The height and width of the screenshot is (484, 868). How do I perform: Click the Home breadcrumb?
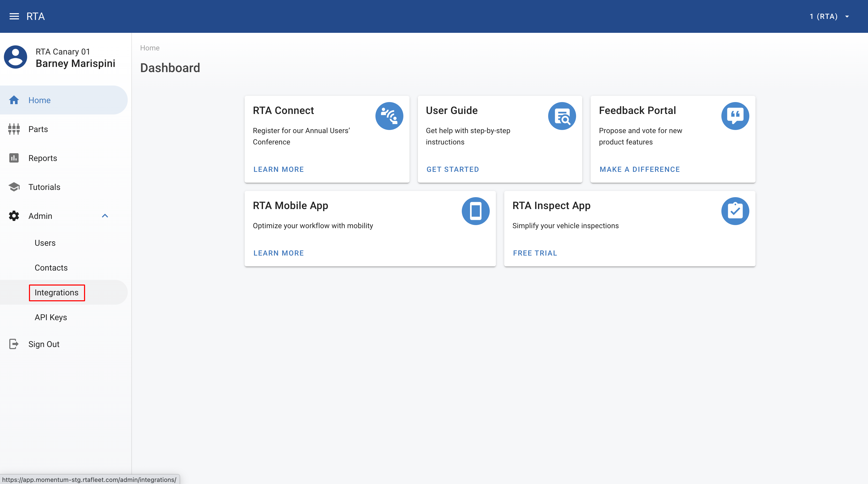click(x=150, y=48)
